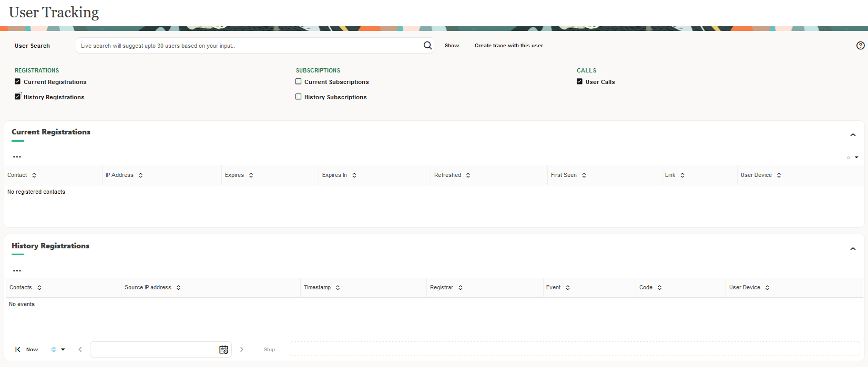Go to previous time with left chevron
868x367 pixels.
tap(80, 350)
